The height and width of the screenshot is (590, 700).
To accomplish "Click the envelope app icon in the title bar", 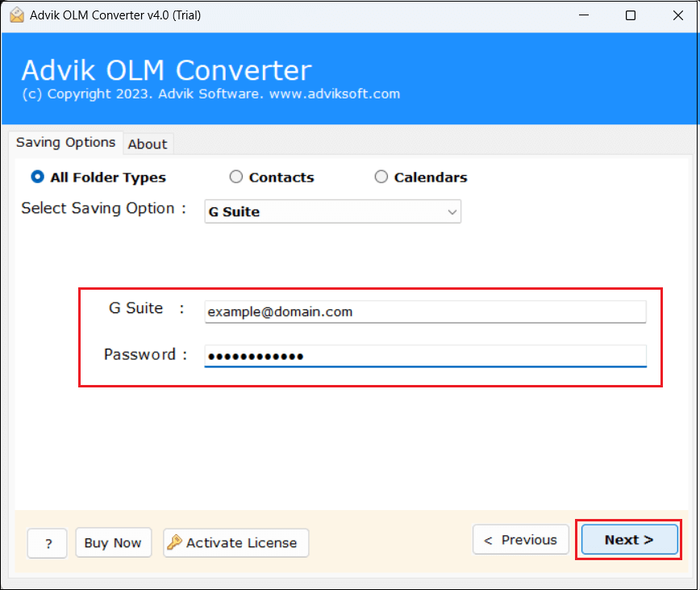I will click(16, 15).
